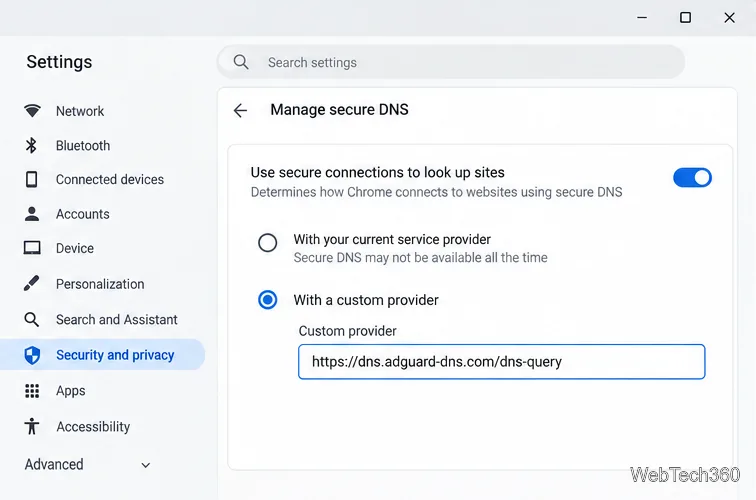Open Apps settings label
The height and width of the screenshot is (500, 756).
(x=70, y=391)
